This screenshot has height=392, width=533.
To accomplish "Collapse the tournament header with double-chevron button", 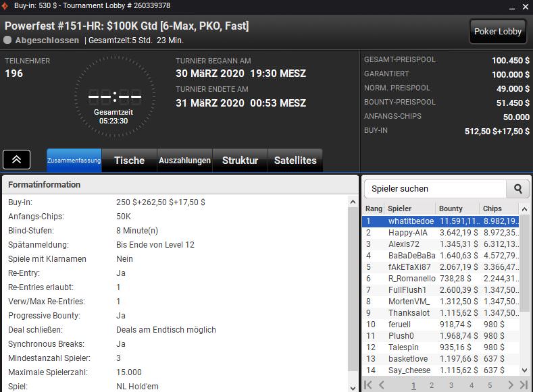I will 16,160.
